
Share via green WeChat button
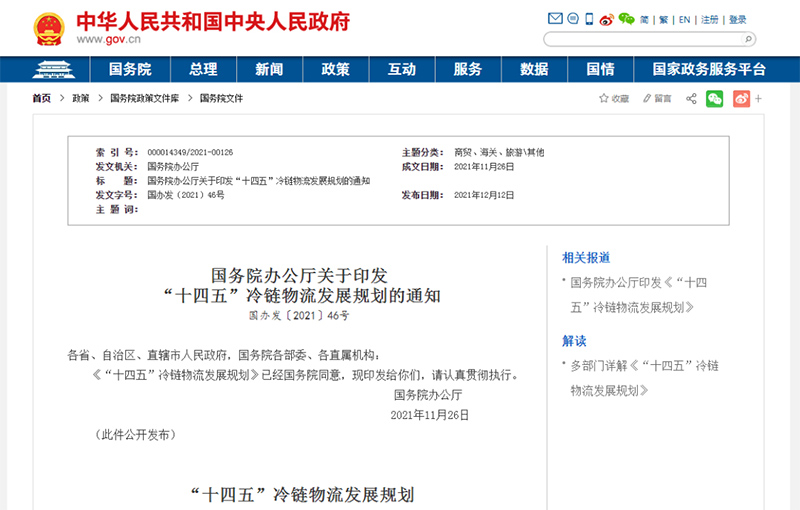[x=715, y=98]
